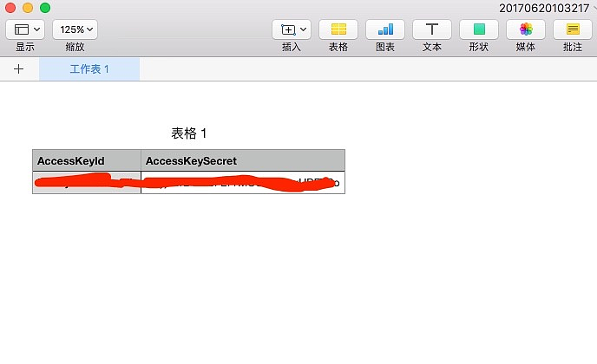
Task: Select the AccessKeySecret header cell
Action: [243, 161]
